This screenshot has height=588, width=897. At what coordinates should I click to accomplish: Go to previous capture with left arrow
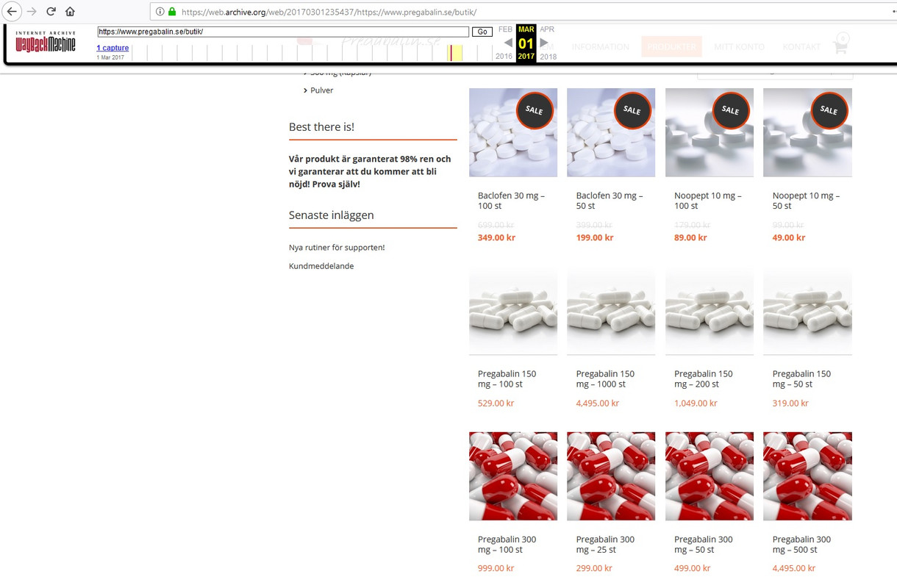tap(507, 43)
